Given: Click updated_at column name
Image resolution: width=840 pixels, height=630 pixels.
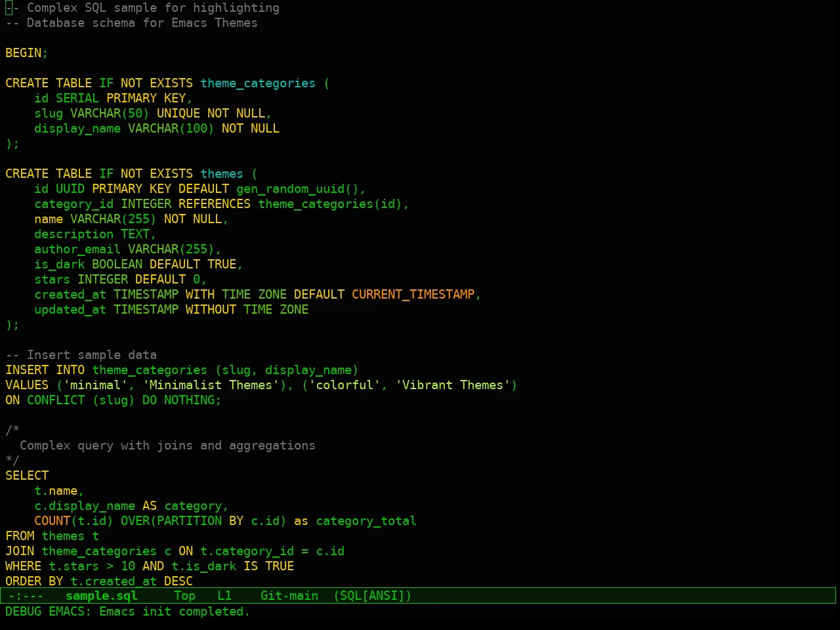Looking at the screenshot, I should [x=70, y=310].
